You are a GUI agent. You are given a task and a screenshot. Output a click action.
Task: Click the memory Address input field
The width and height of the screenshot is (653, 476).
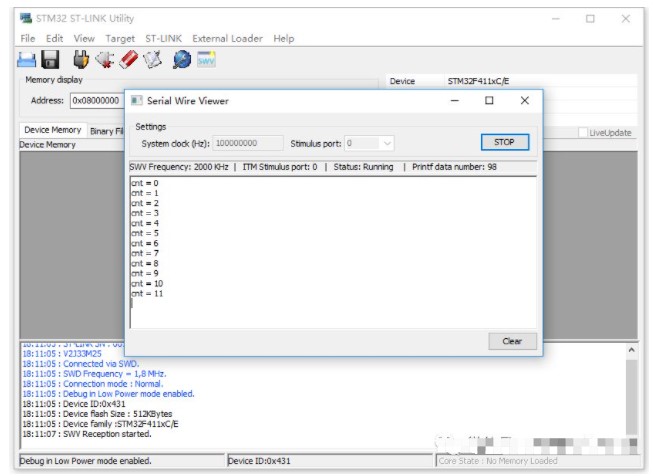97,100
